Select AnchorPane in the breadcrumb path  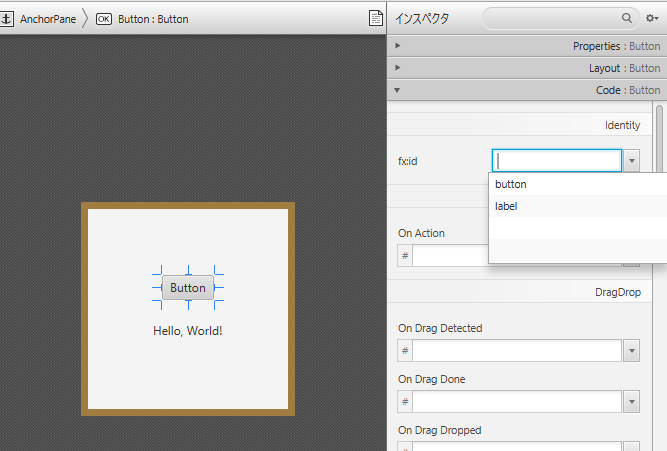(x=48, y=19)
